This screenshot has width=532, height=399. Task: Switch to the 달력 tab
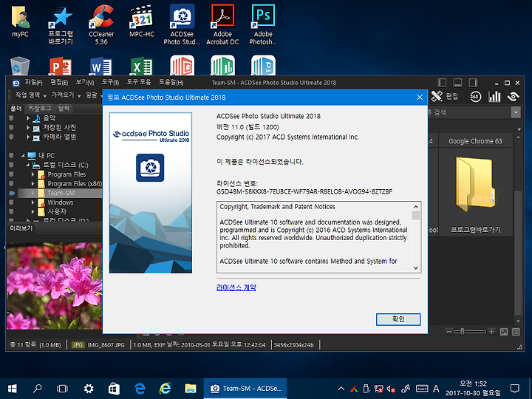point(64,108)
